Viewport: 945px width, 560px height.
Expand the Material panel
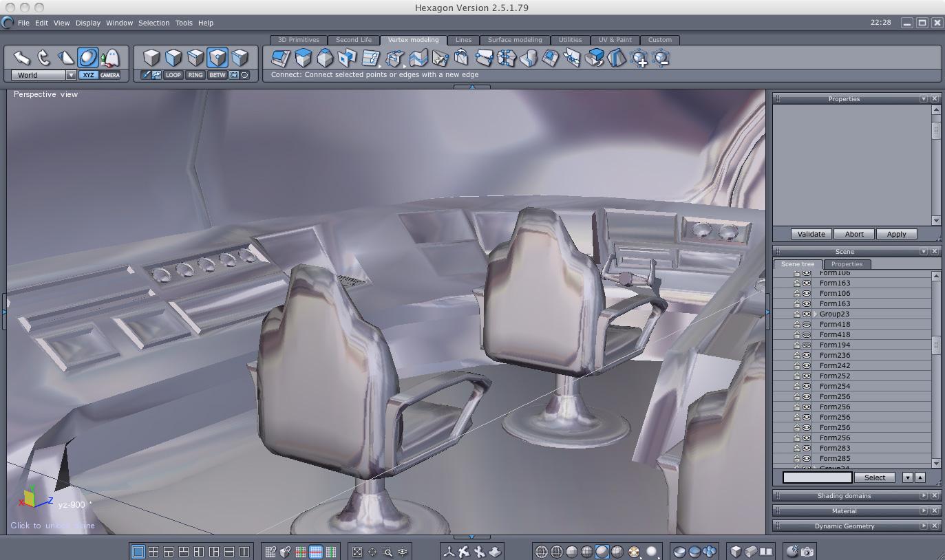coord(924,510)
